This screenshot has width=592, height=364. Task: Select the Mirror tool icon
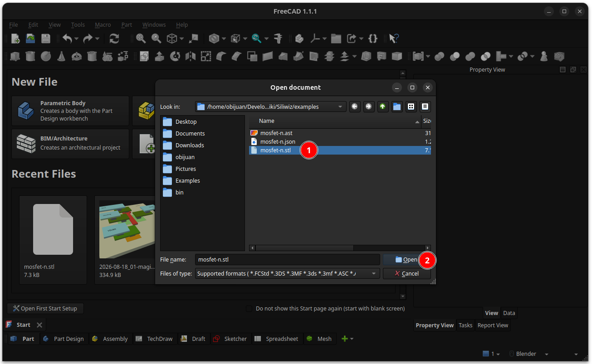pyautogui.click(x=191, y=56)
